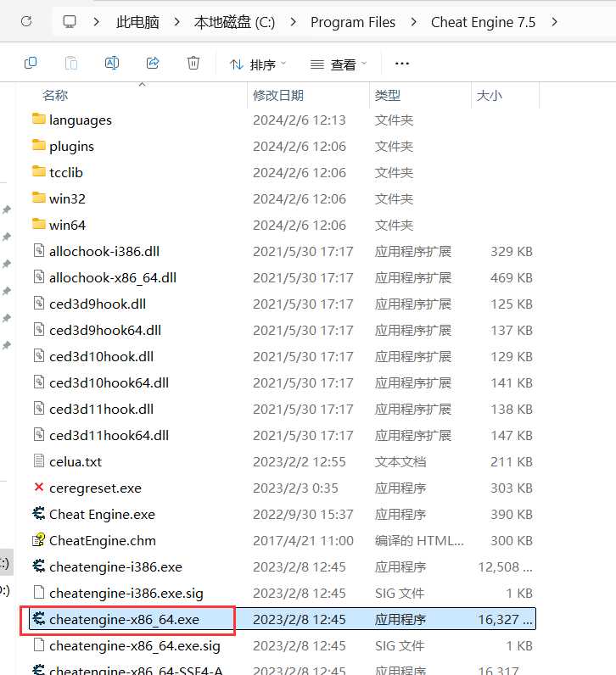Image resolution: width=616 pixels, height=675 pixels.
Task: Select the win64 folder icon
Action: pos(39,224)
